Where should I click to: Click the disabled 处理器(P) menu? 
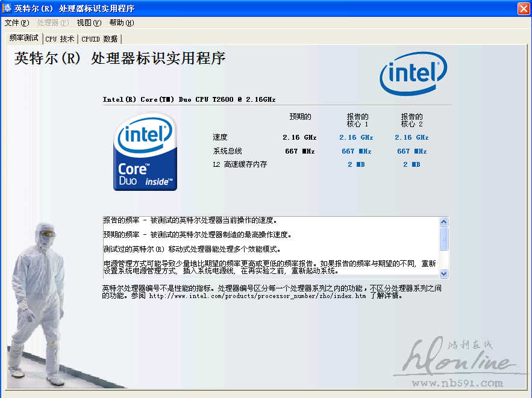(x=52, y=23)
